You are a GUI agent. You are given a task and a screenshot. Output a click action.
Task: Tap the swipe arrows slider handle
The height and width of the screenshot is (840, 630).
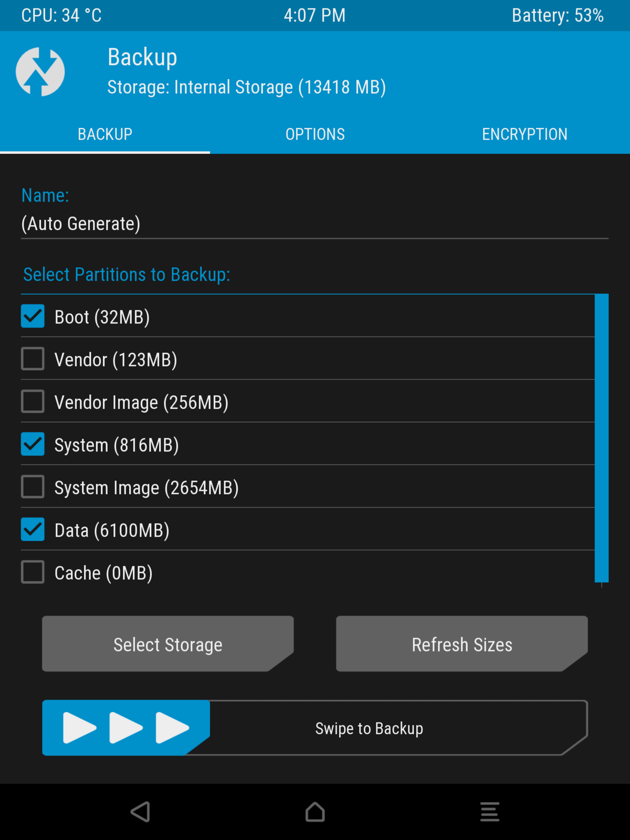pos(126,728)
